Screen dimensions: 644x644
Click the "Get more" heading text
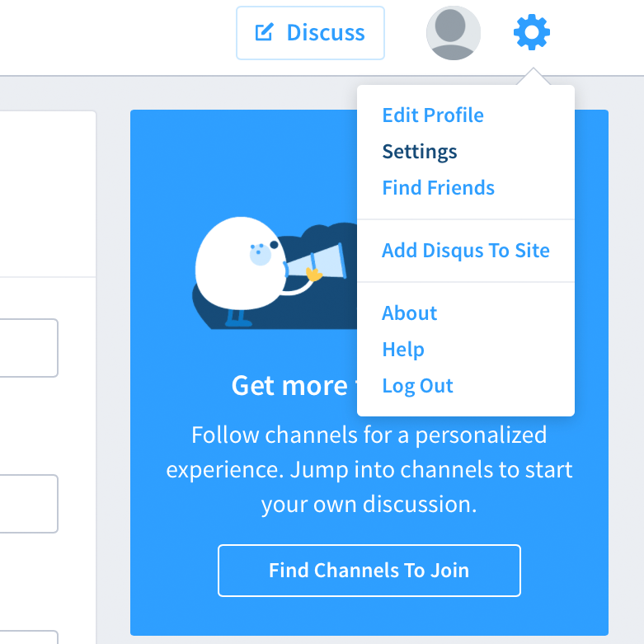289,385
